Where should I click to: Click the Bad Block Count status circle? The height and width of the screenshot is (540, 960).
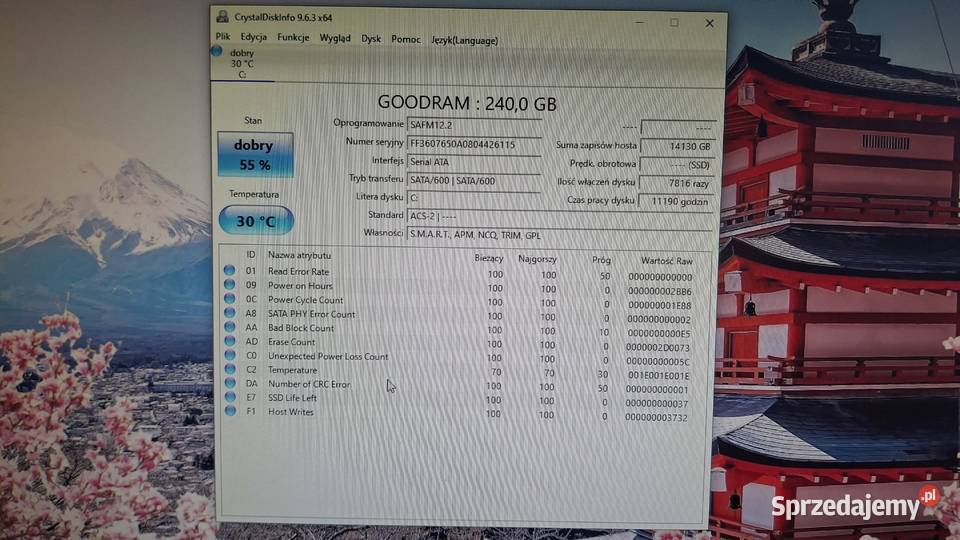[x=229, y=327]
